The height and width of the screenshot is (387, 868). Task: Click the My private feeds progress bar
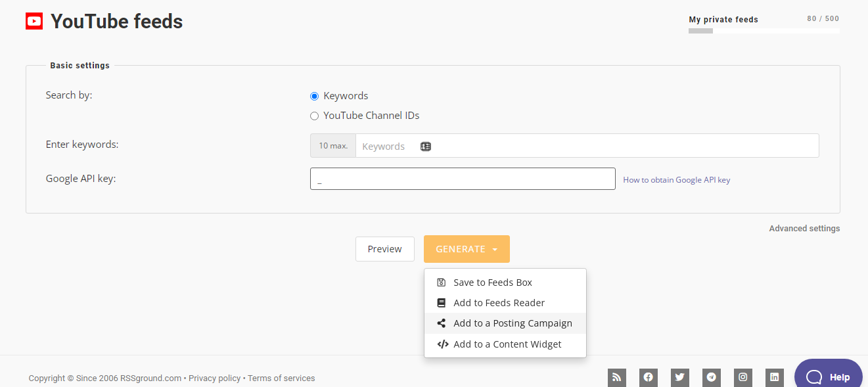point(764,31)
